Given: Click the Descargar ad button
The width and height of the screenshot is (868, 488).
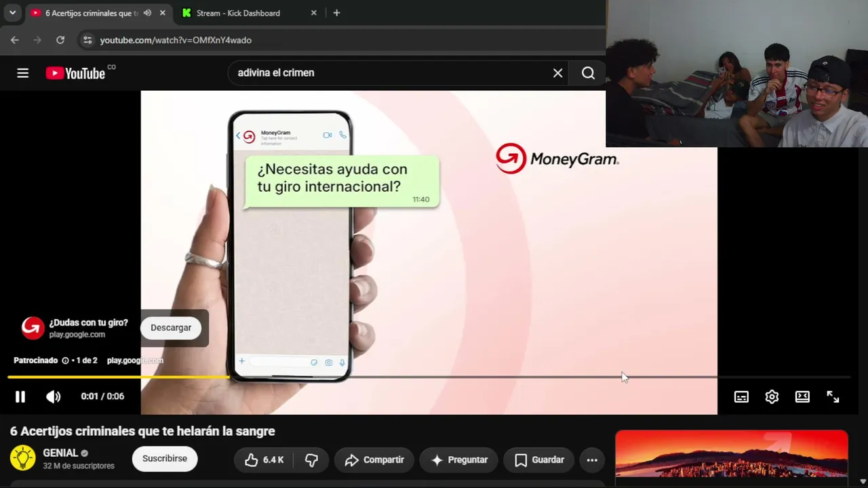Looking at the screenshot, I should (x=171, y=328).
